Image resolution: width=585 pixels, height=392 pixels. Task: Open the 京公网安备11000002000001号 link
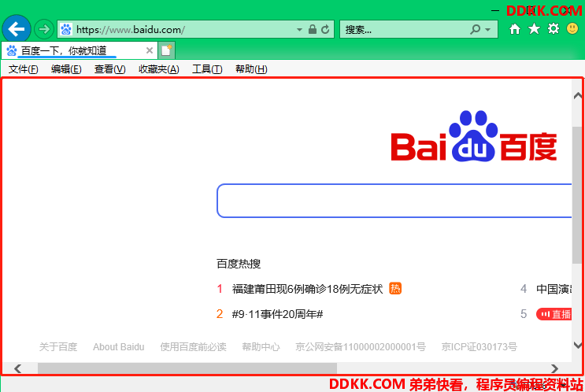(x=361, y=347)
